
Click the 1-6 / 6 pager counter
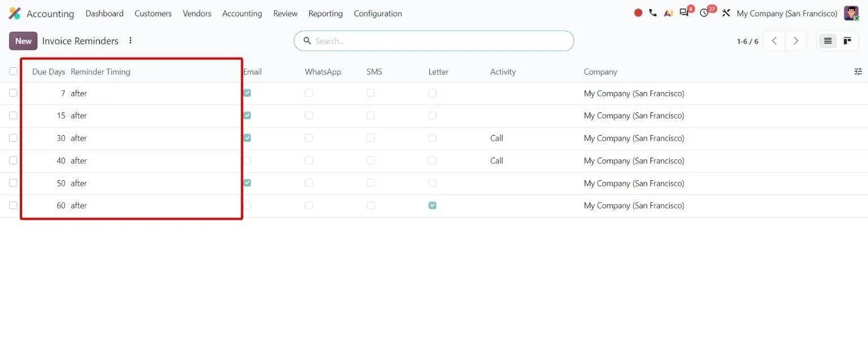point(748,41)
